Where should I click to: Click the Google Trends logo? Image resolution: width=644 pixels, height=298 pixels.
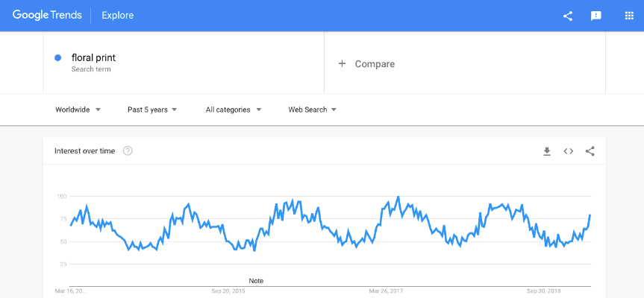[47, 15]
